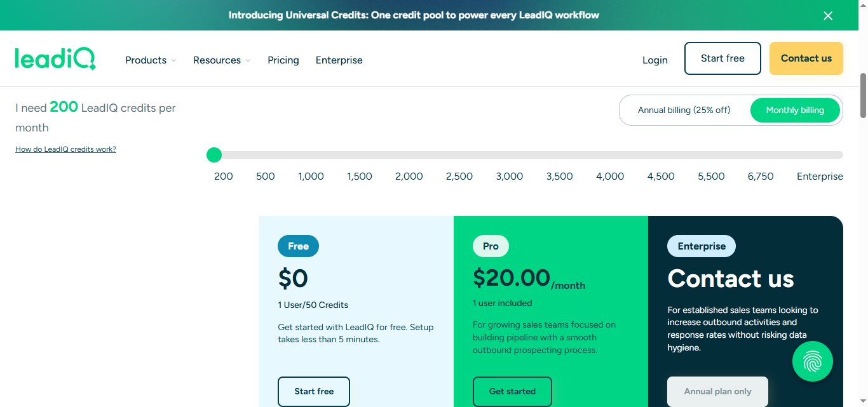Viewport: 868px width, 407px height.
Task: Click the yellow Contact us button
Action: click(806, 58)
